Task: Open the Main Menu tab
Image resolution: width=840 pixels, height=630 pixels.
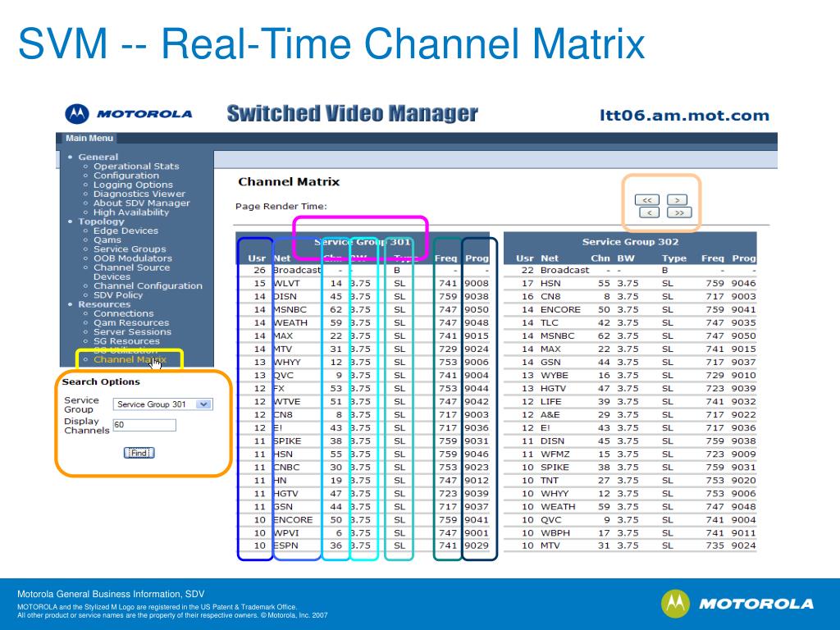Action: point(89,138)
